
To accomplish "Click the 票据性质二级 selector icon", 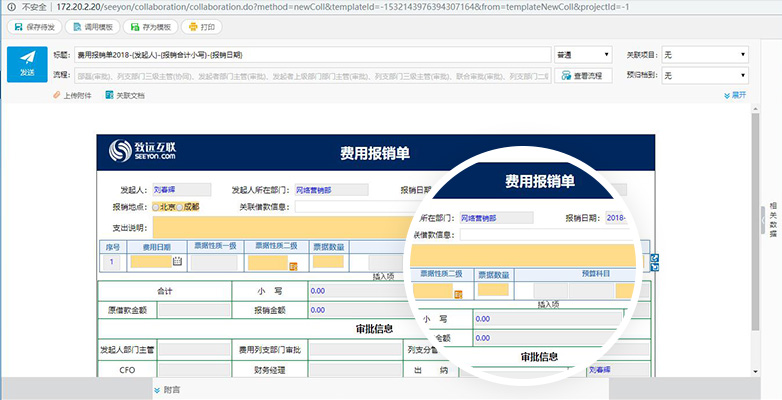I will pyautogui.click(x=293, y=265).
